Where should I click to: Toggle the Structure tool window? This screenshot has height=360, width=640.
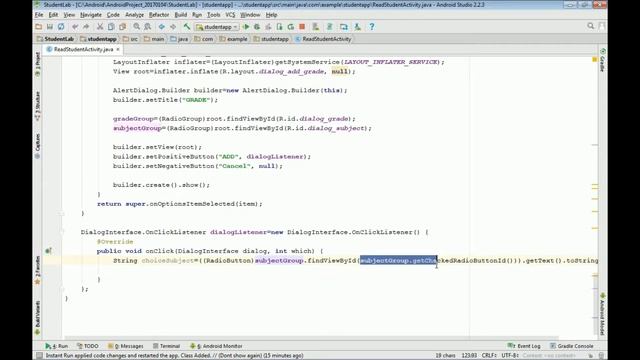[38, 106]
